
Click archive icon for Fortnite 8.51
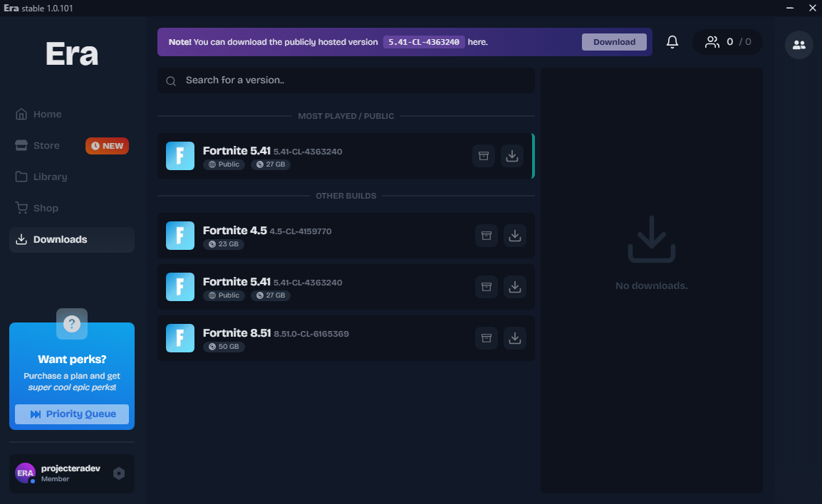[x=487, y=338]
